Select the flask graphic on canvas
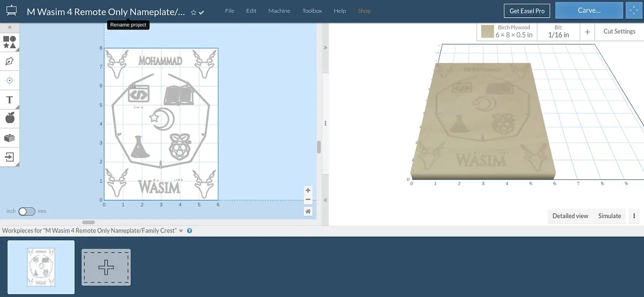 (x=140, y=147)
